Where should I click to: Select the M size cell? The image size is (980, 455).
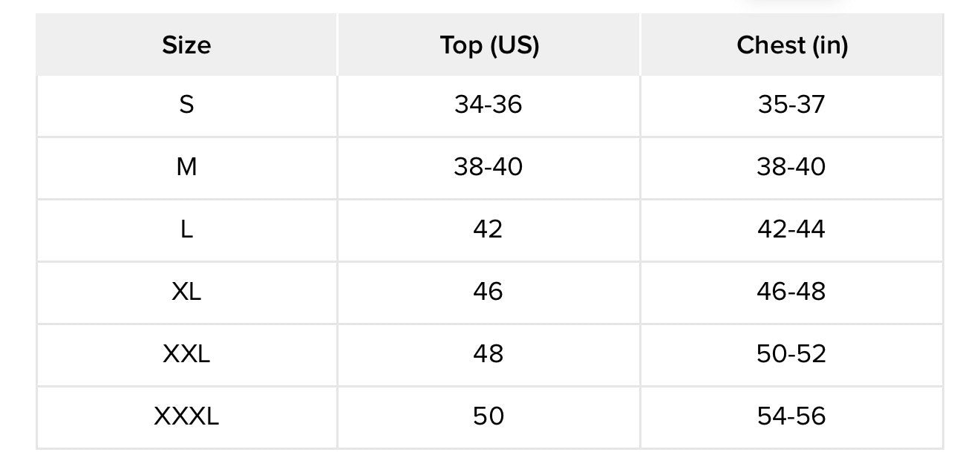point(186,167)
